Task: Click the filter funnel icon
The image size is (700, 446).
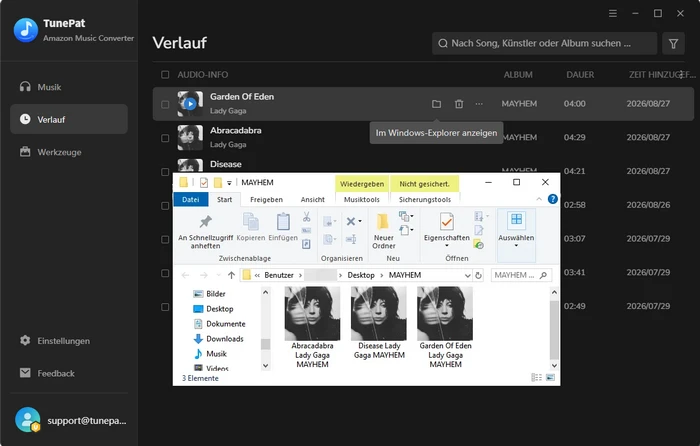Action: (x=673, y=43)
